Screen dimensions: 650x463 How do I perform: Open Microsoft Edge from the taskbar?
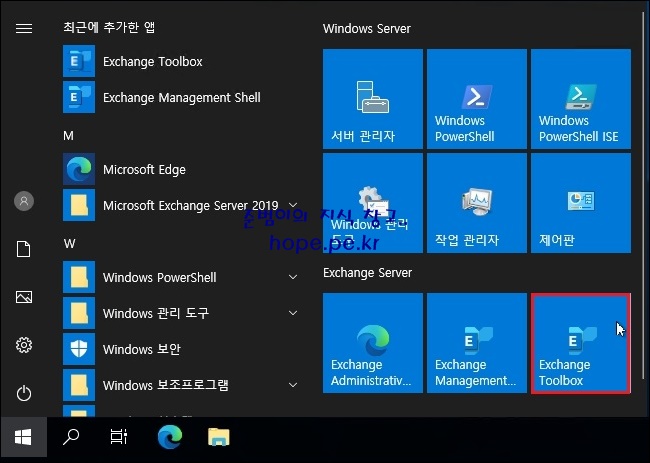click(170, 437)
